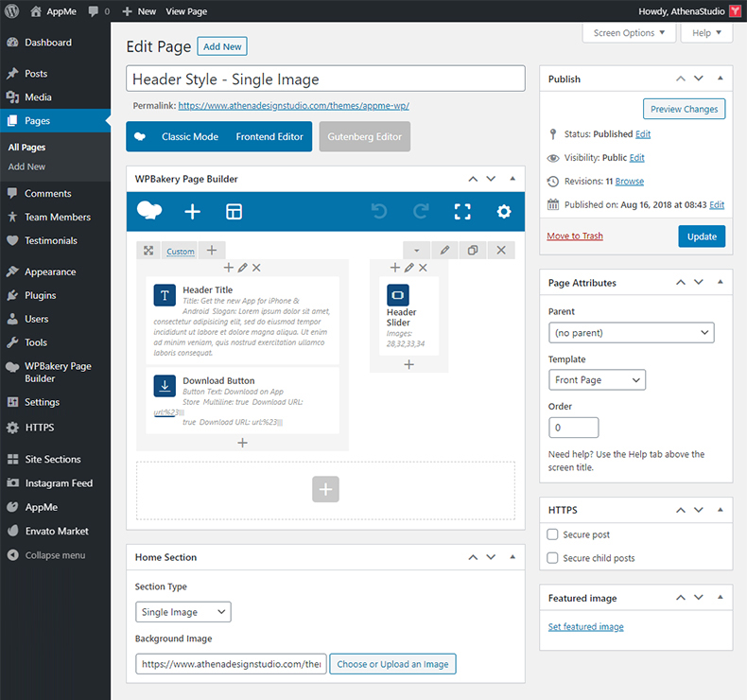
Task: Click the Order number field
Action: coord(574,428)
